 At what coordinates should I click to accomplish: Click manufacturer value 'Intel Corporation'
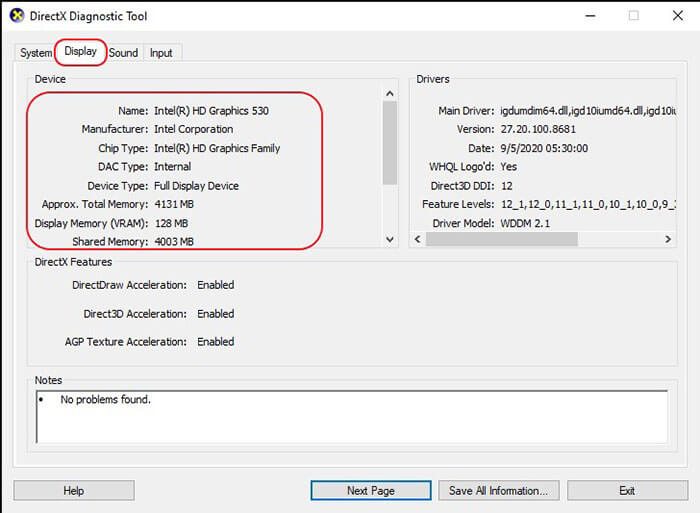point(194,129)
